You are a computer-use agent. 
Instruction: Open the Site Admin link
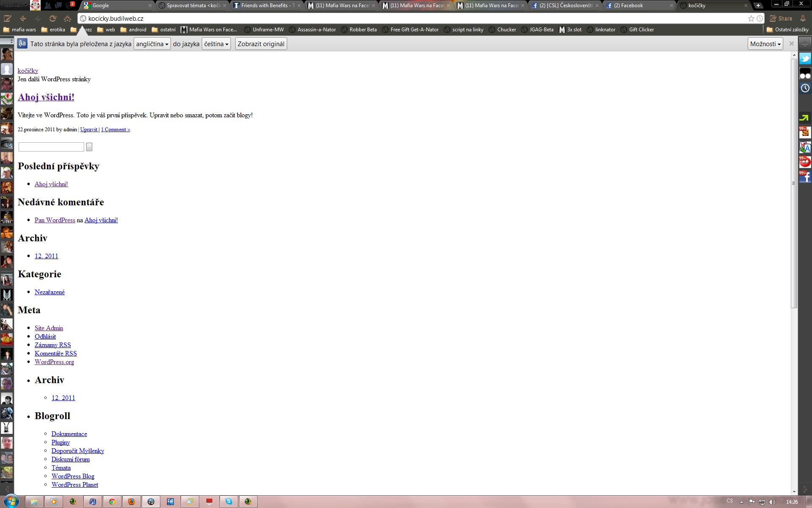point(49,328)
